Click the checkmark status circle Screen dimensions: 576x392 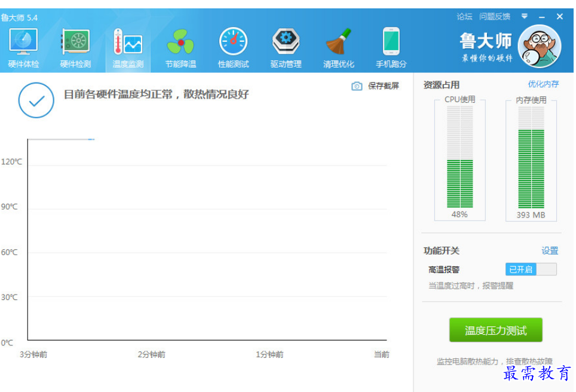pyautogui.click(x=36, y=100)
